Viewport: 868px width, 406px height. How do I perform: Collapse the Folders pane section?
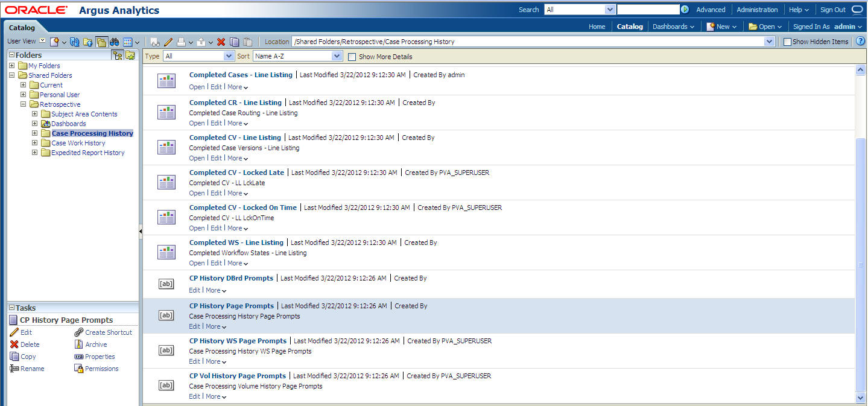tap(11, 55)
